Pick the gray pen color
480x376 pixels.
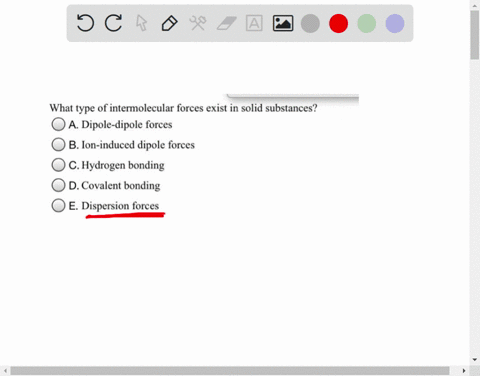pyautogui.click(x=310, y=23)
